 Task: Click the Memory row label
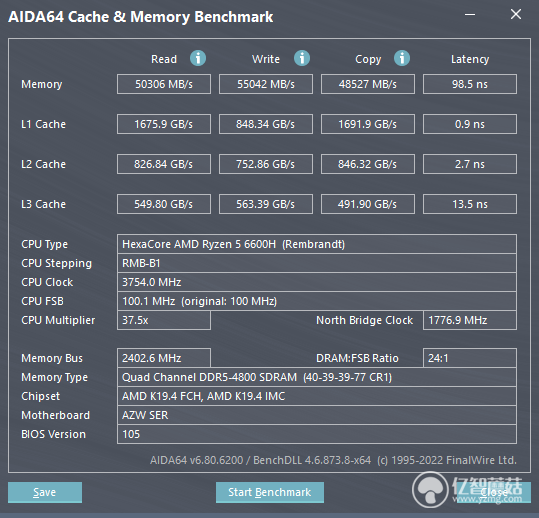click(42, 85)
